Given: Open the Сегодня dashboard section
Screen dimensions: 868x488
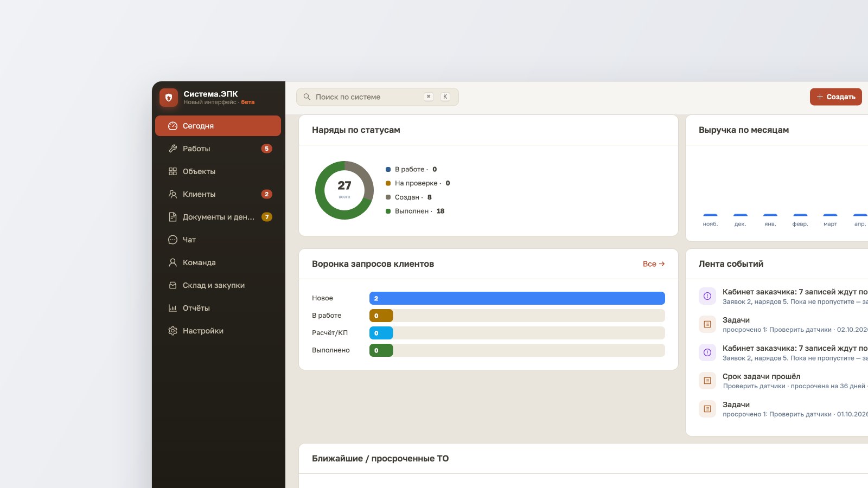Looking at the screenshot, I should [218, 126].
